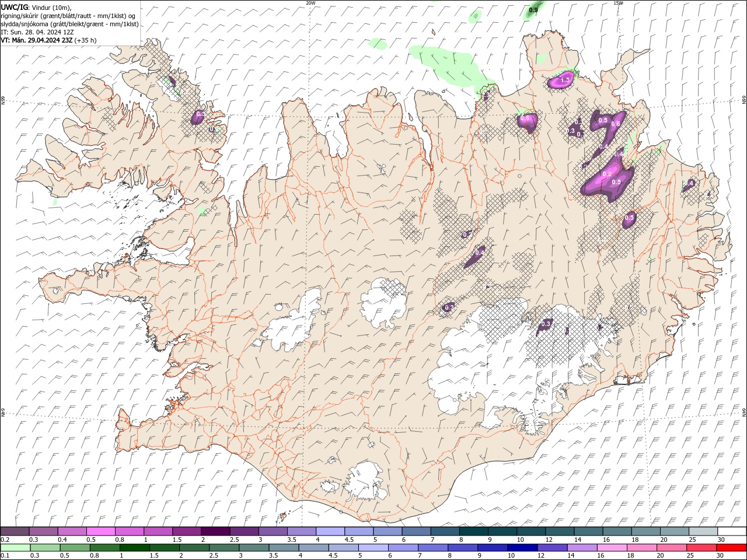Click the '15W' longitude label
747x560 pixels.
click(x=618, y=3)
